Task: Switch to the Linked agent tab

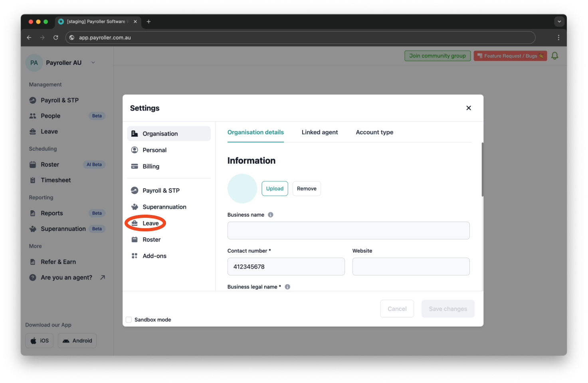Action: 319,132
